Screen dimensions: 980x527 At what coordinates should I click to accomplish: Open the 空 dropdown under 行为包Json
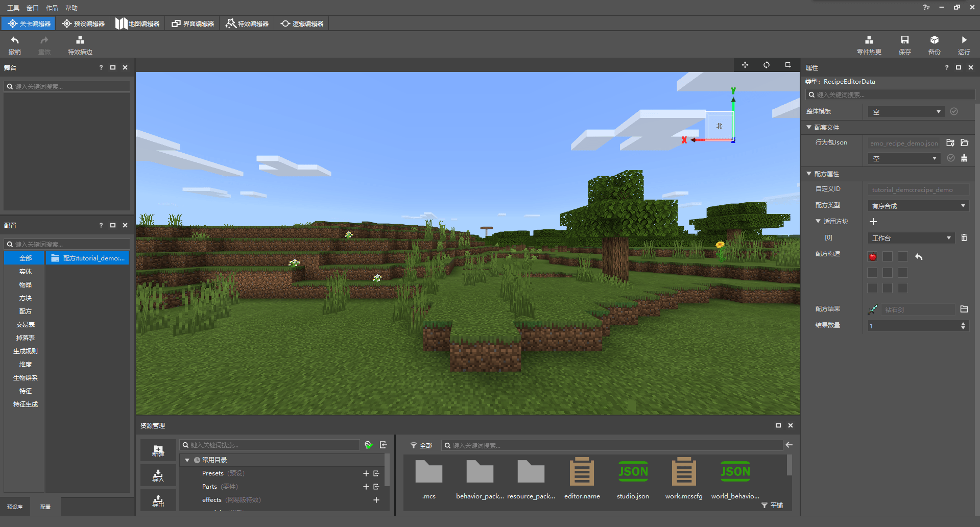[x=904, y=158]
